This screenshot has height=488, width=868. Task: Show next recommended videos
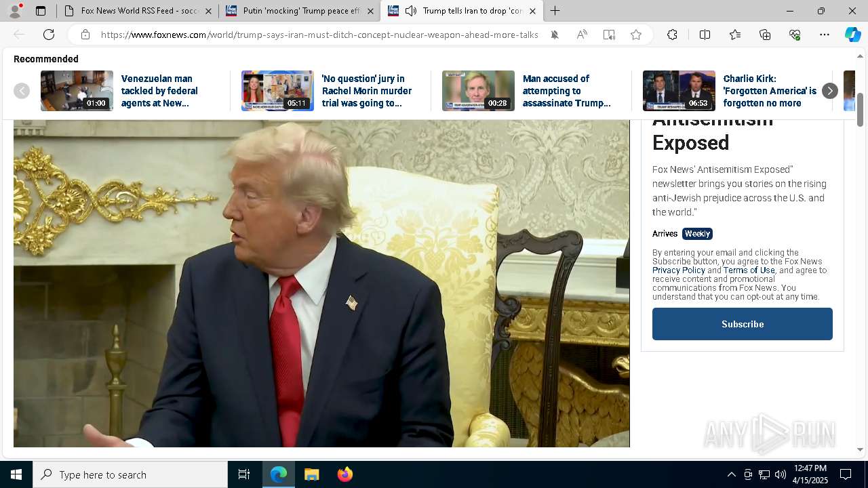tap(829, 91)
